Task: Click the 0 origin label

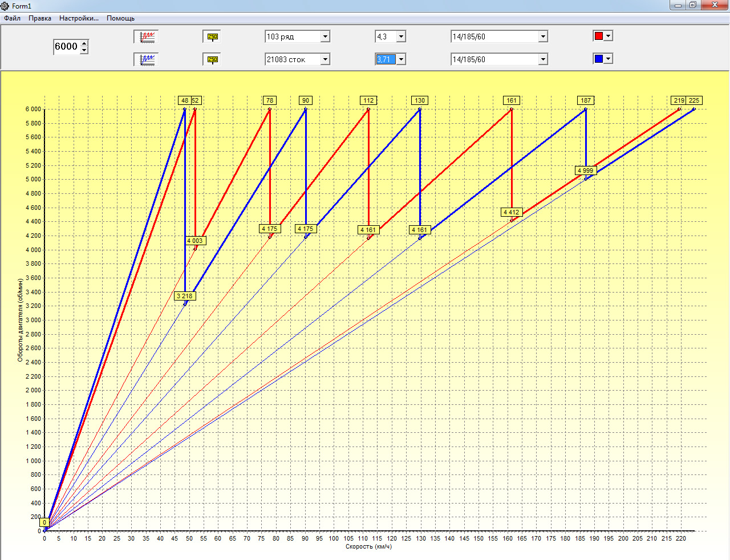Action: point(44,522)
